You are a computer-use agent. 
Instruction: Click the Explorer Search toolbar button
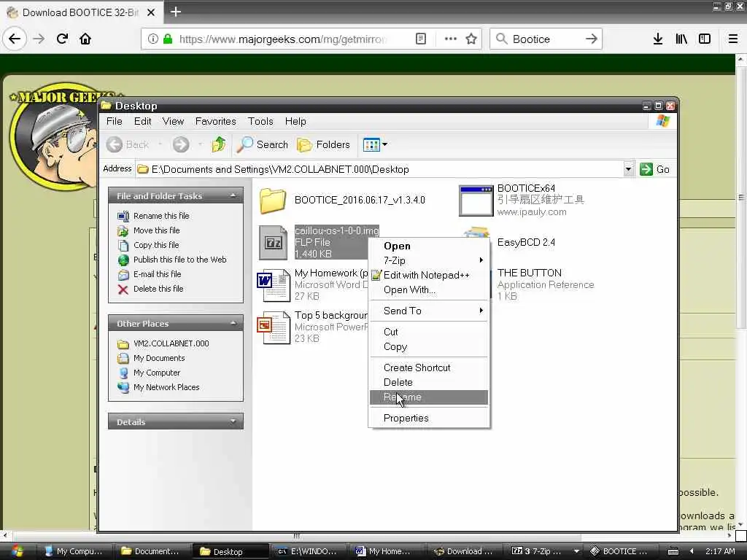(263, 144)
